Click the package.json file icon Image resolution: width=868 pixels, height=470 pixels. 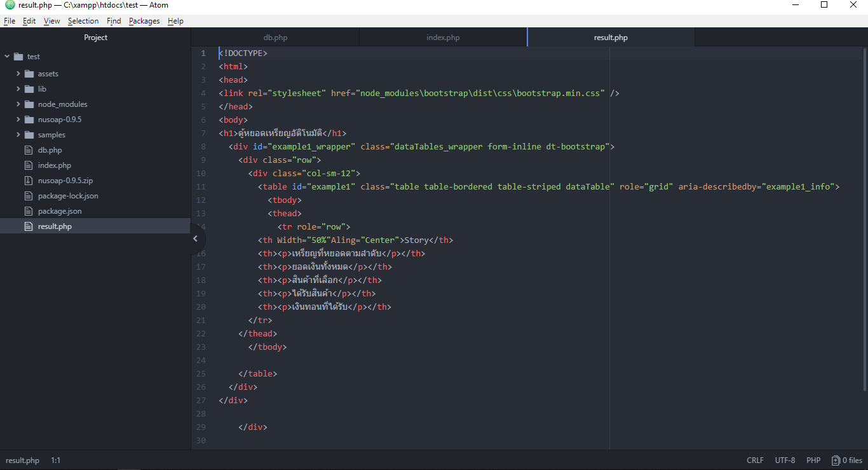28,211
